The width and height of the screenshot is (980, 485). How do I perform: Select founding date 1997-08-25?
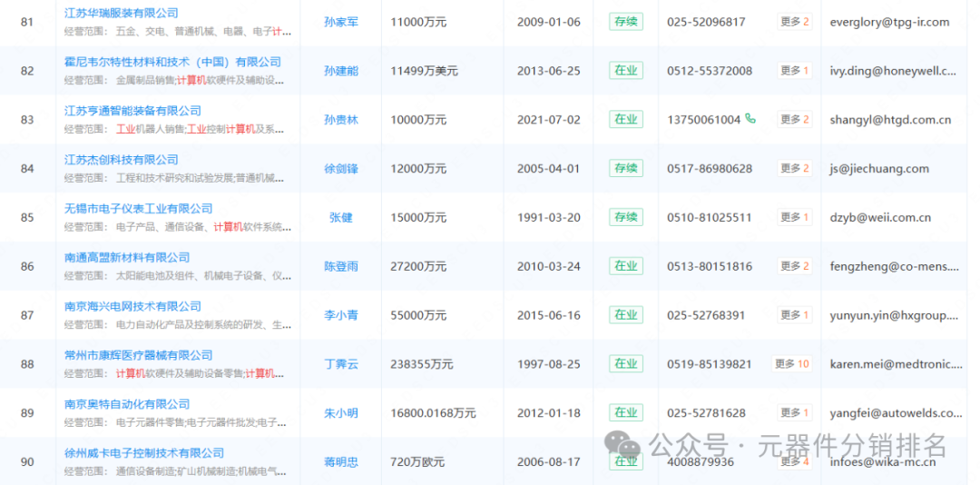coord(549,363)
